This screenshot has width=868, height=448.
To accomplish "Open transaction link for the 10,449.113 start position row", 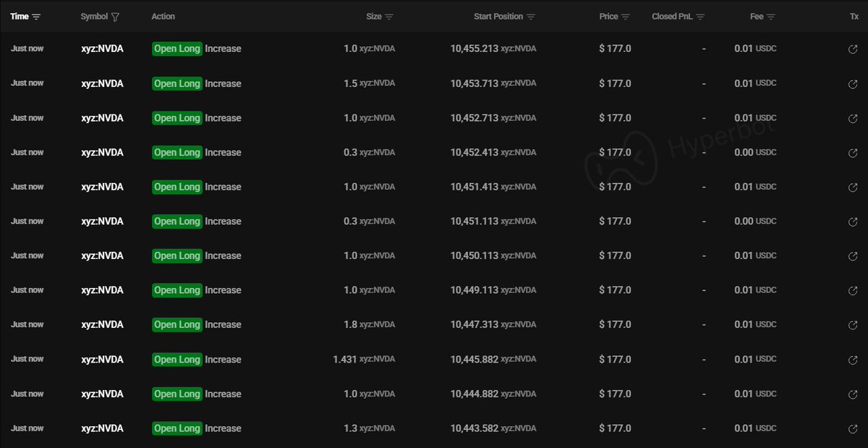I will coord(853,290).
